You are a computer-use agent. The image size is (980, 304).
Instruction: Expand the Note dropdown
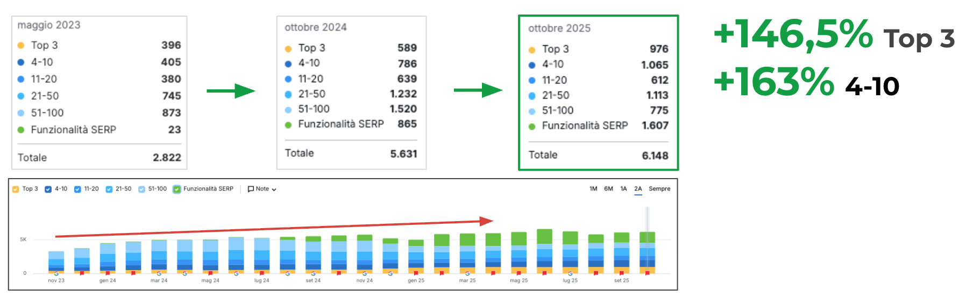click(262, 189)
